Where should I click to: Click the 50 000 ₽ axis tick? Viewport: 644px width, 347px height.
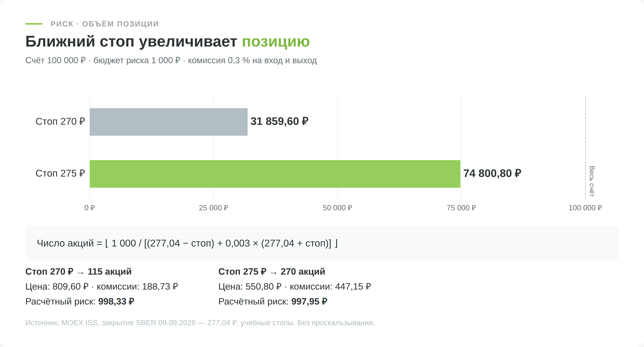coord(337,208)
